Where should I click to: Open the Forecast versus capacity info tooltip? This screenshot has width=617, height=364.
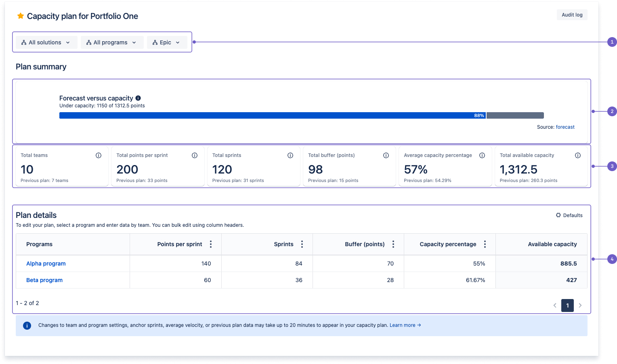point(139,98)
